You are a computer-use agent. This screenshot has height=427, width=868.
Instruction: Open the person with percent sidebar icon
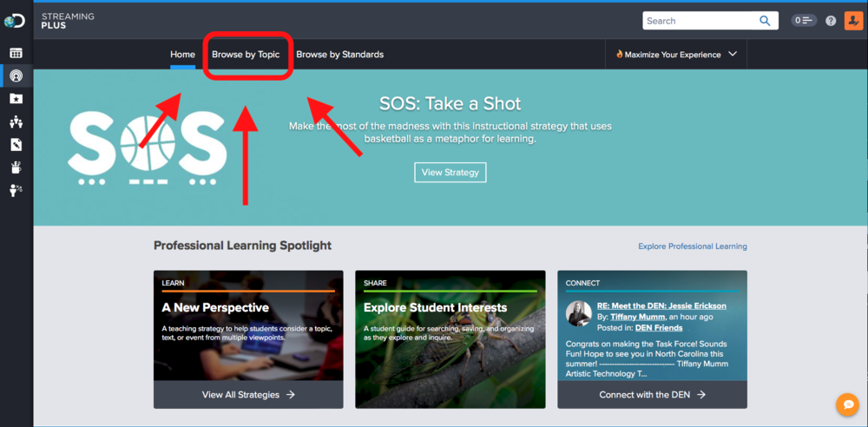point(16,191)
